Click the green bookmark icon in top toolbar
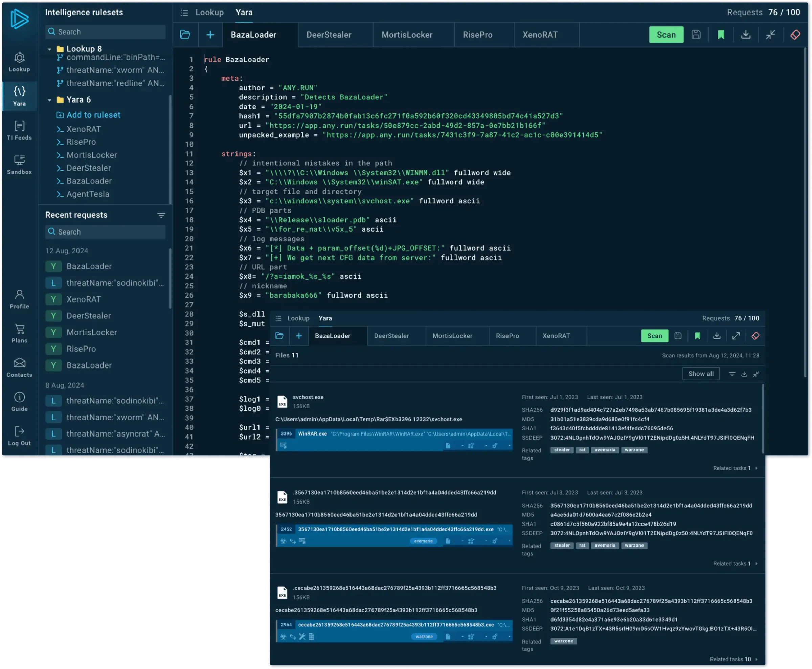 click(x=721, y=35)
